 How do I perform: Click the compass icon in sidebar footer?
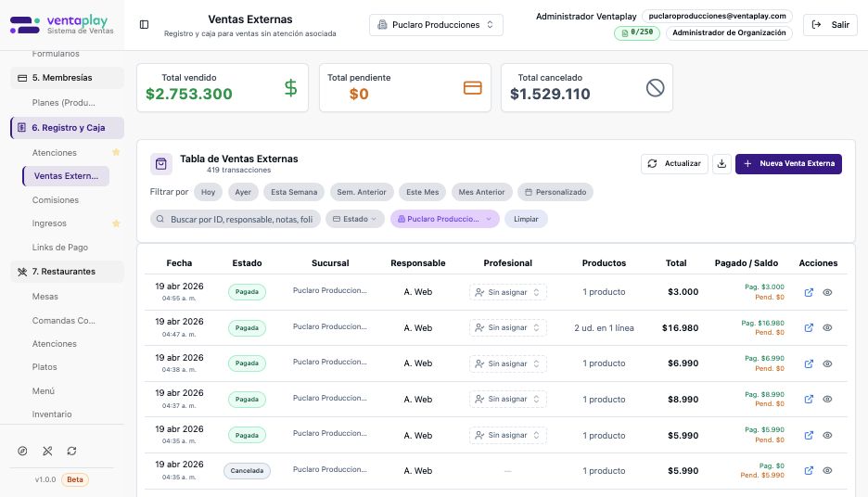22,451
